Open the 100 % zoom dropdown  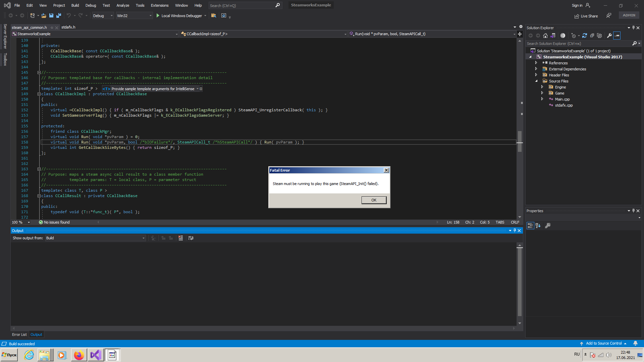coord(20,222)
